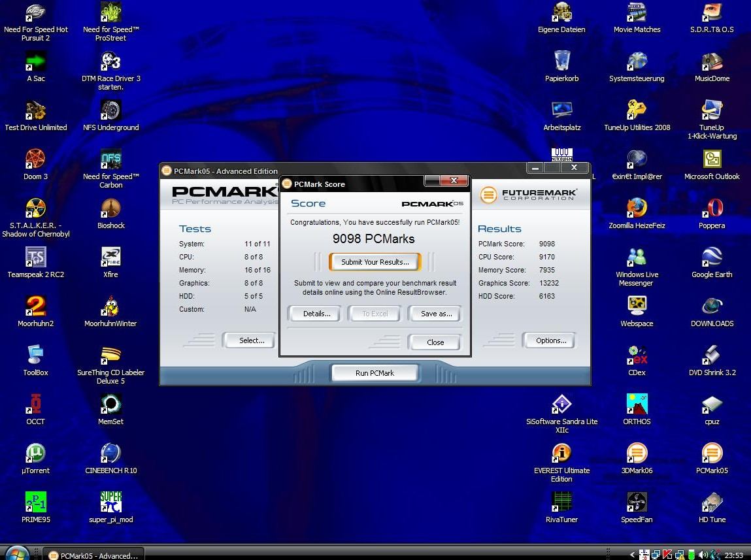Screen dimensions: 751x560
Task: Open the Doom 3 desktop icon
Action: click(x=35, y=159)
